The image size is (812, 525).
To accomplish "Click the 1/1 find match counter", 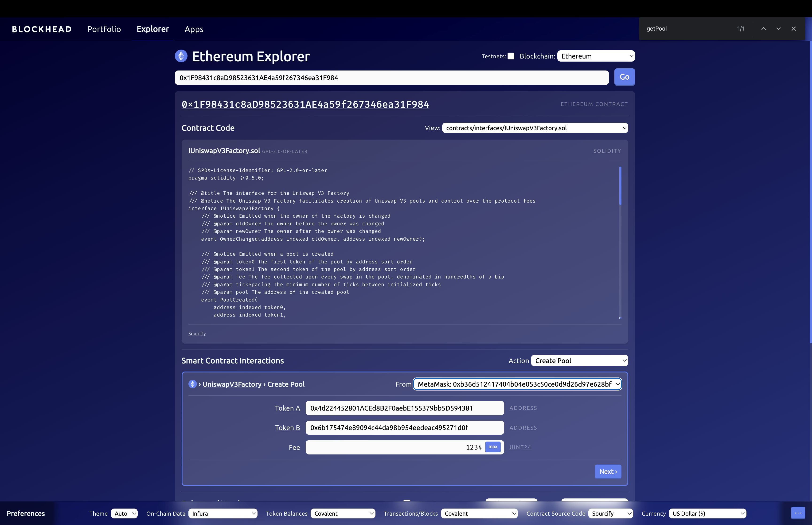I will [740, 29].
